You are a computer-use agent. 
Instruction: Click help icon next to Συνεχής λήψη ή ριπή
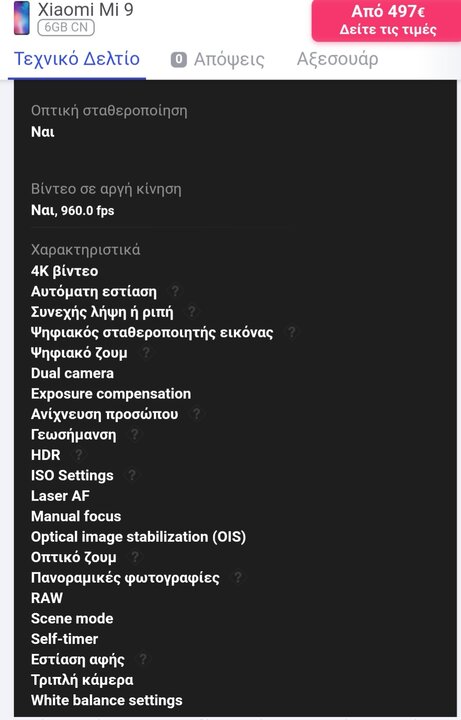pos(192,312)
